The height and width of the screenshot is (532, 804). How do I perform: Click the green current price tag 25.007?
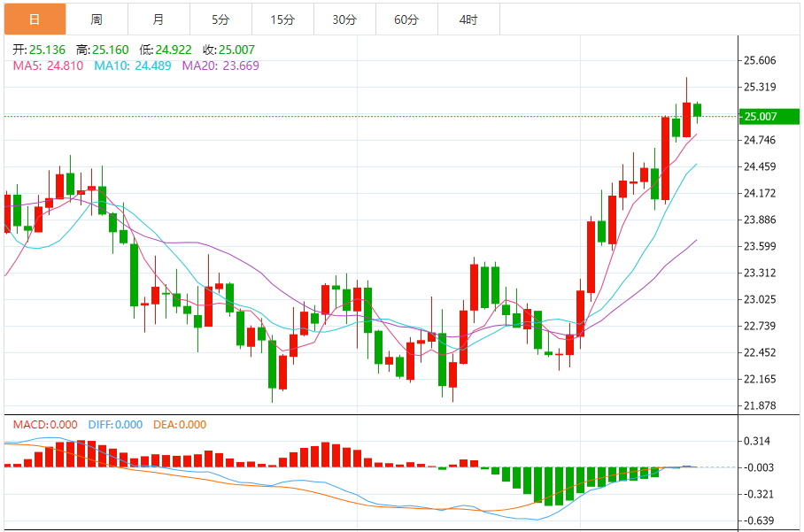pos(769,116)
